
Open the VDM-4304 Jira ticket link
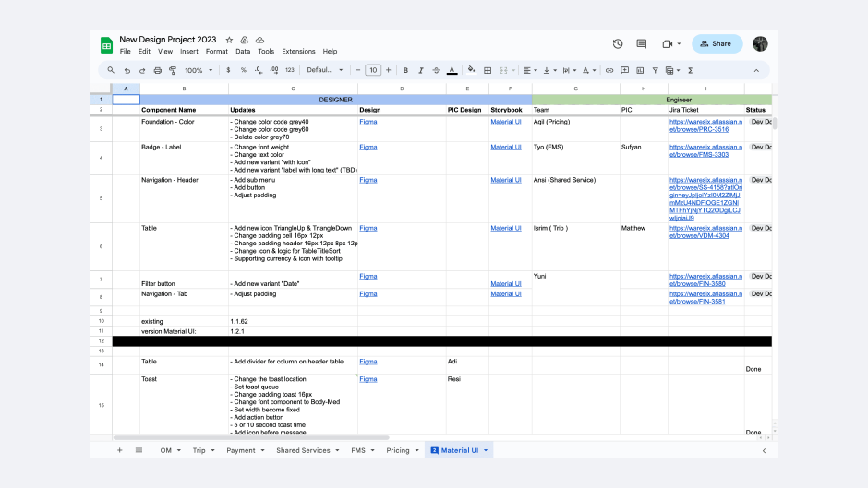pyautogui.click(x=705, y=232)
